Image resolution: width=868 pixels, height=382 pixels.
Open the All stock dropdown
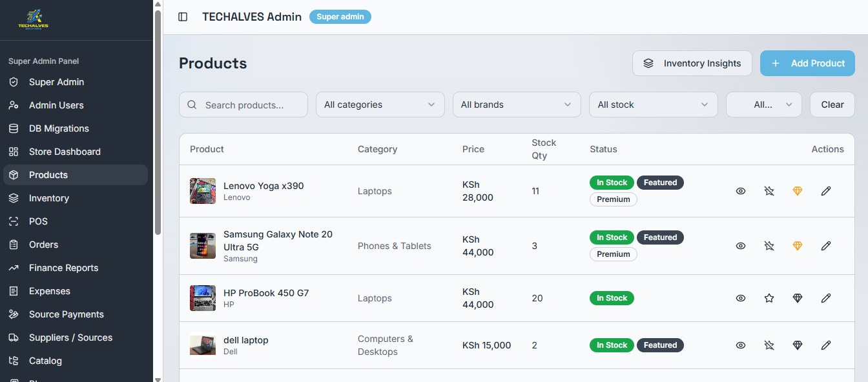click(654, 105)
